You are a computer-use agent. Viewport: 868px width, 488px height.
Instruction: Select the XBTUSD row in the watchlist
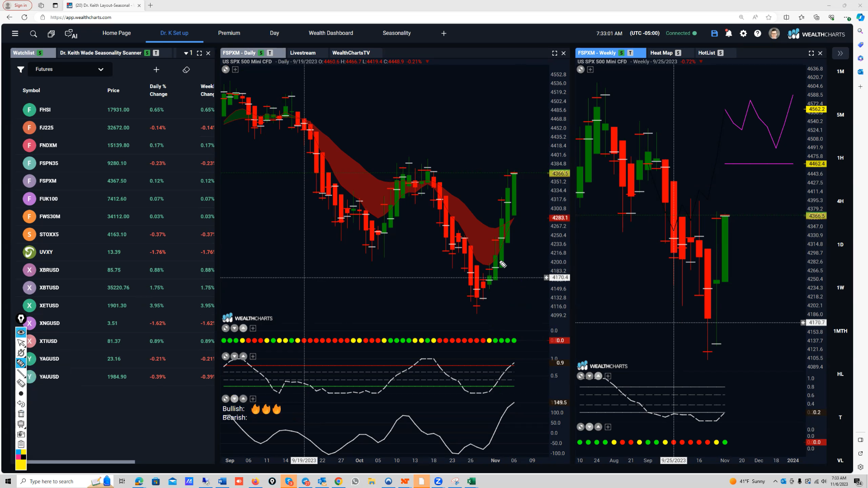point(116,287)
